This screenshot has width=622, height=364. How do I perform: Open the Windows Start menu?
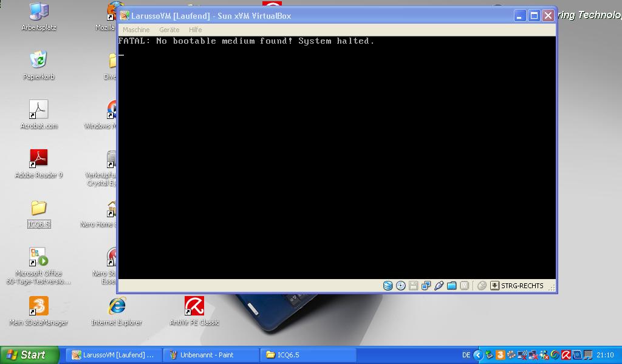pyautogui.click(x=29, y=355)
